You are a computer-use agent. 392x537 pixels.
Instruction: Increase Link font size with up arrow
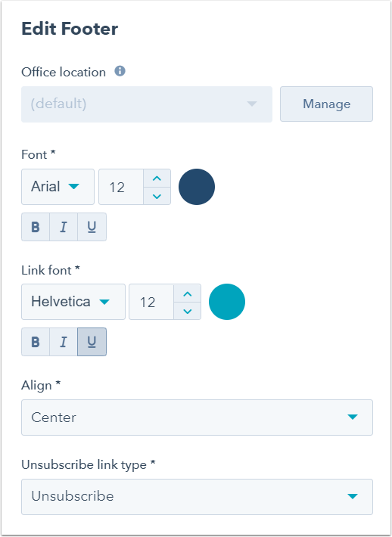[187, 293]
